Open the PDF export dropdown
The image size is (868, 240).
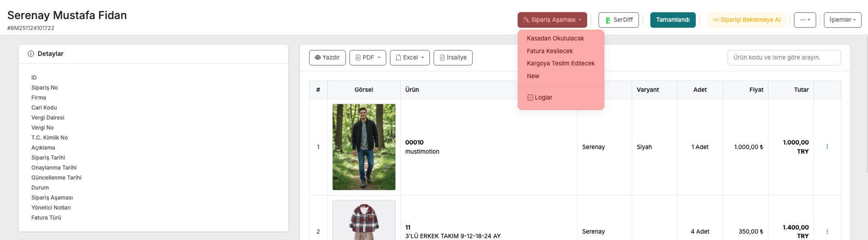(x=368, y=58)
